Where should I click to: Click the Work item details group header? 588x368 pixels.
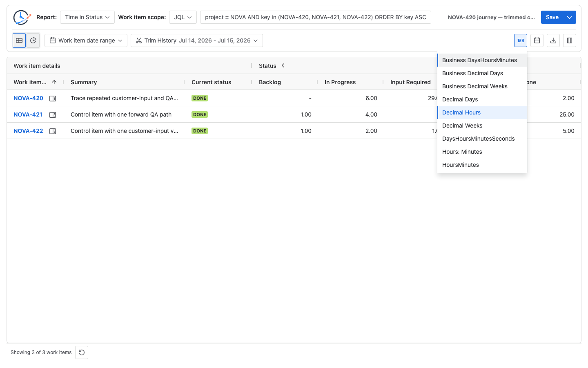pyautogui.click(x=37, y=66)
